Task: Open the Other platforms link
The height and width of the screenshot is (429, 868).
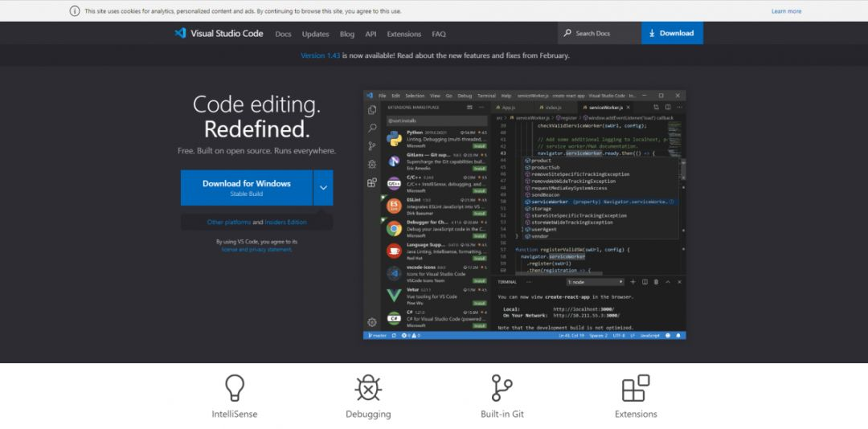Action: [228, 223]
